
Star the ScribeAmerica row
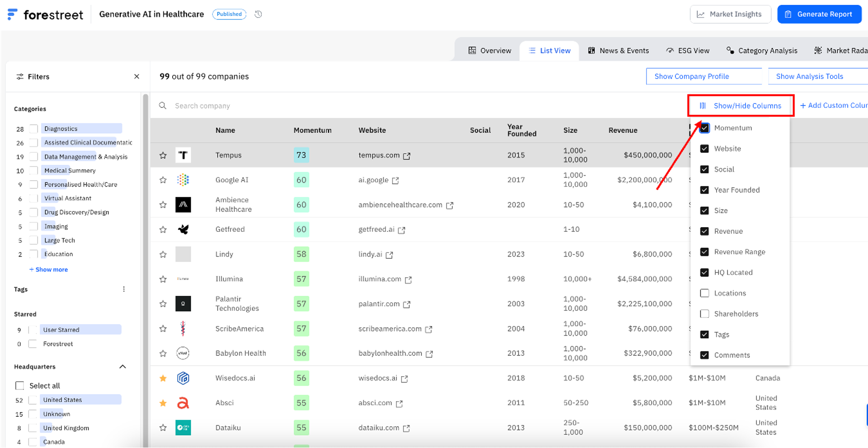[x=163, y=329]
